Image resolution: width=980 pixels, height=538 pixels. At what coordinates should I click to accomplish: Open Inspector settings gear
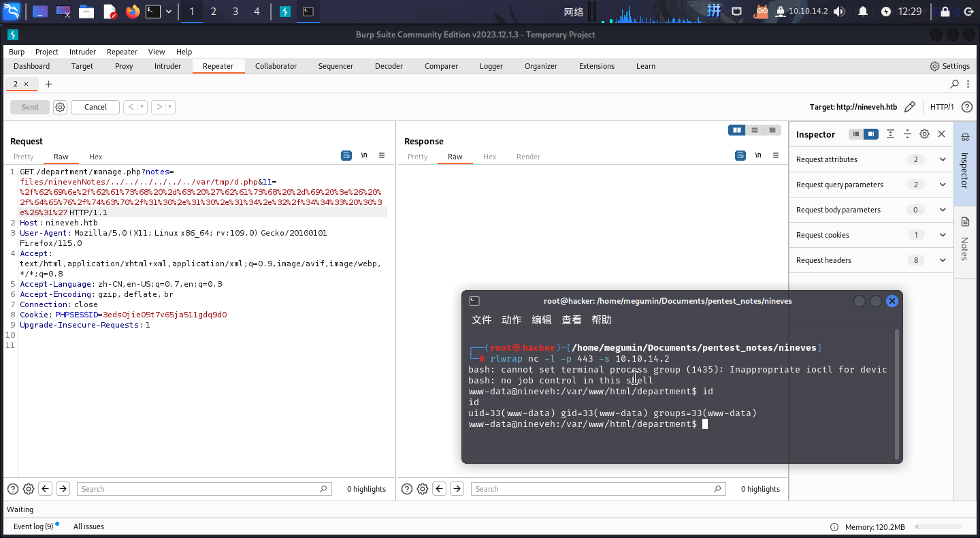pos(924,134)
